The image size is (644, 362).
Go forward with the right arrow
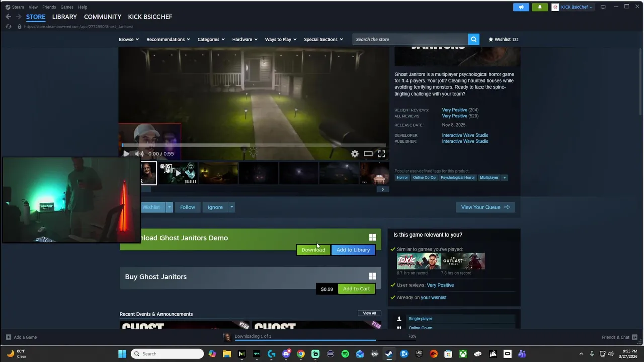pos(19,17)
